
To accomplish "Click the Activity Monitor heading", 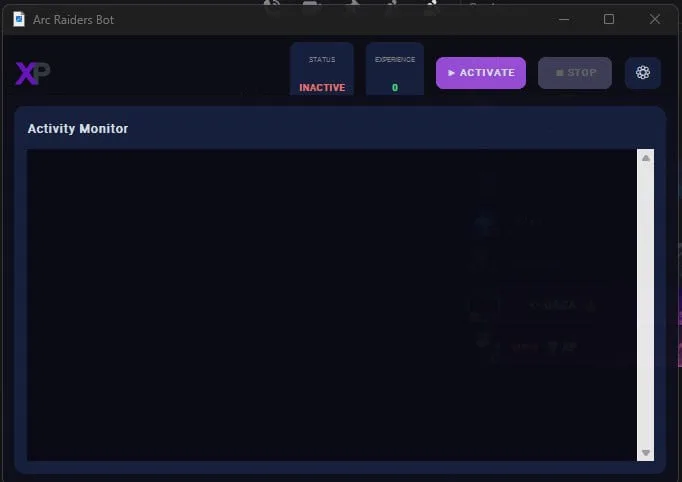I will [x=78, y=129].
